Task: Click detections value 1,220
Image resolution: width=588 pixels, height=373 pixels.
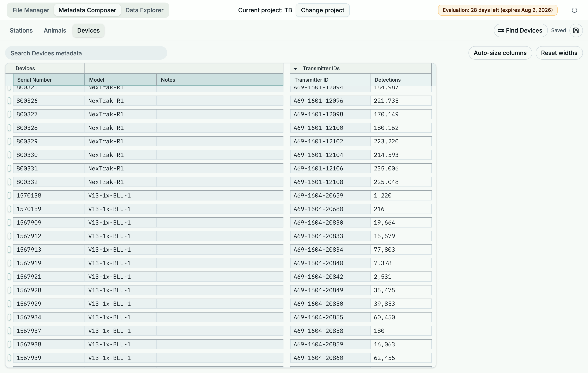Action: (x=401, y=195)
